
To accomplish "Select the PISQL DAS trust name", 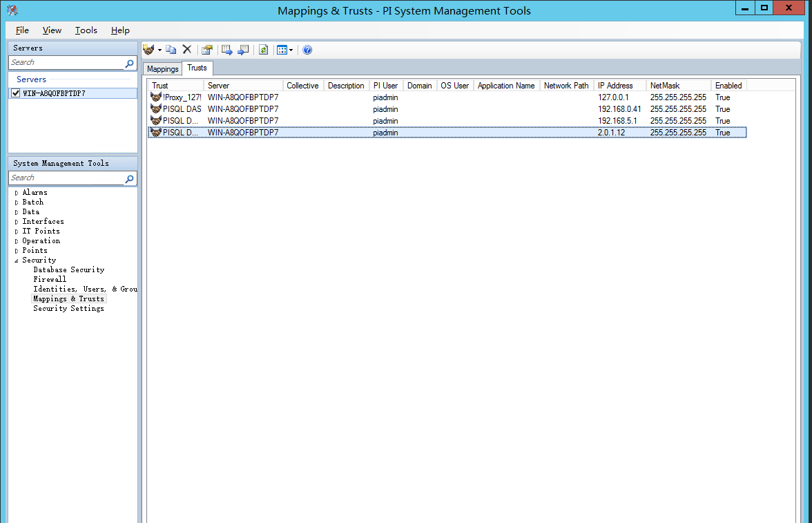I will [182, 109].
